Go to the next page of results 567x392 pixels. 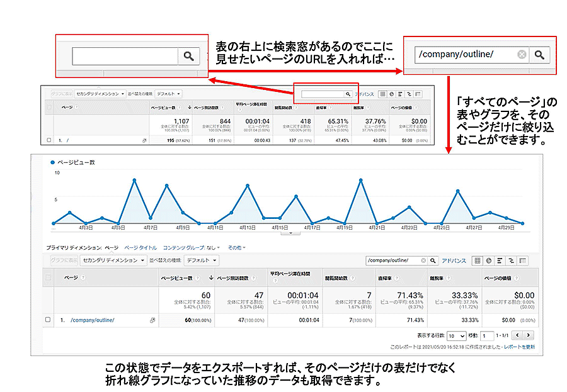coord(529,336)
